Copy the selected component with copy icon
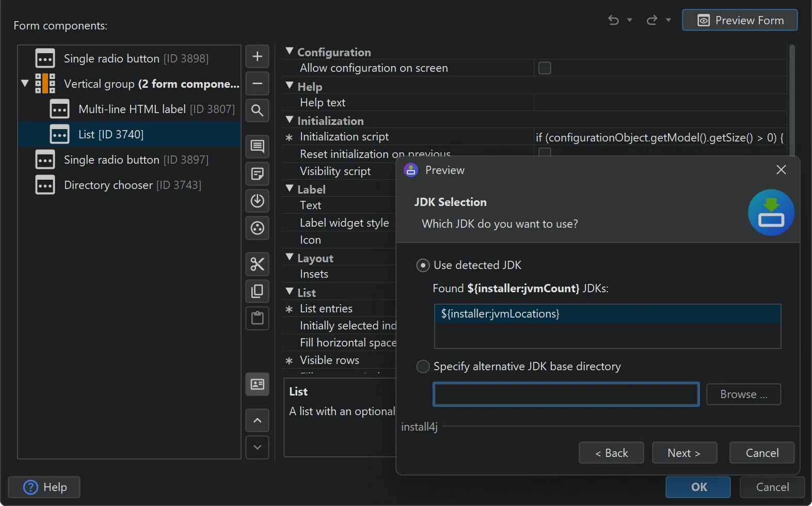 pyautogui.click(x=257, y=291)
